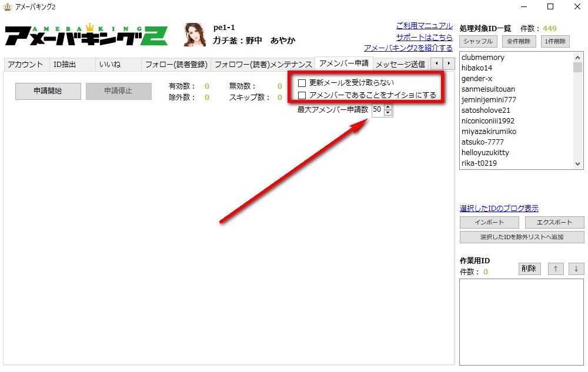Toggle アメンバーであることをナイショにする checkbox
This screenshot has height=372, width=588.
(x=302, y=95)
